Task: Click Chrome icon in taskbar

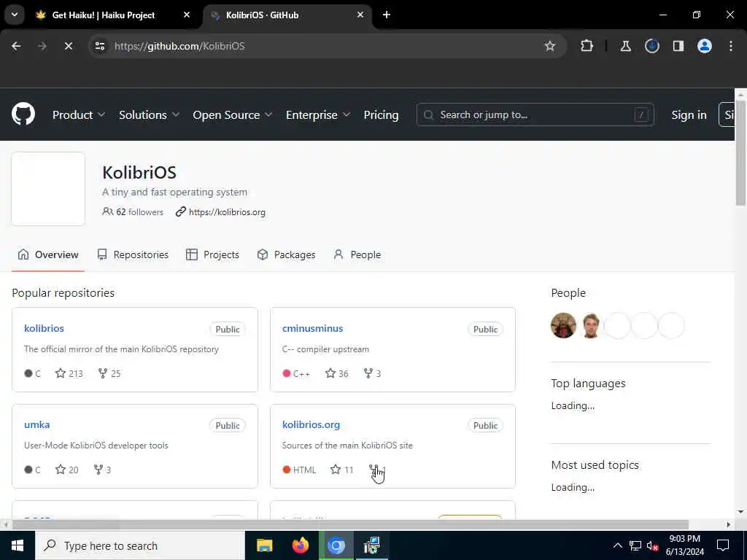Action: click(x=336, y=545)
